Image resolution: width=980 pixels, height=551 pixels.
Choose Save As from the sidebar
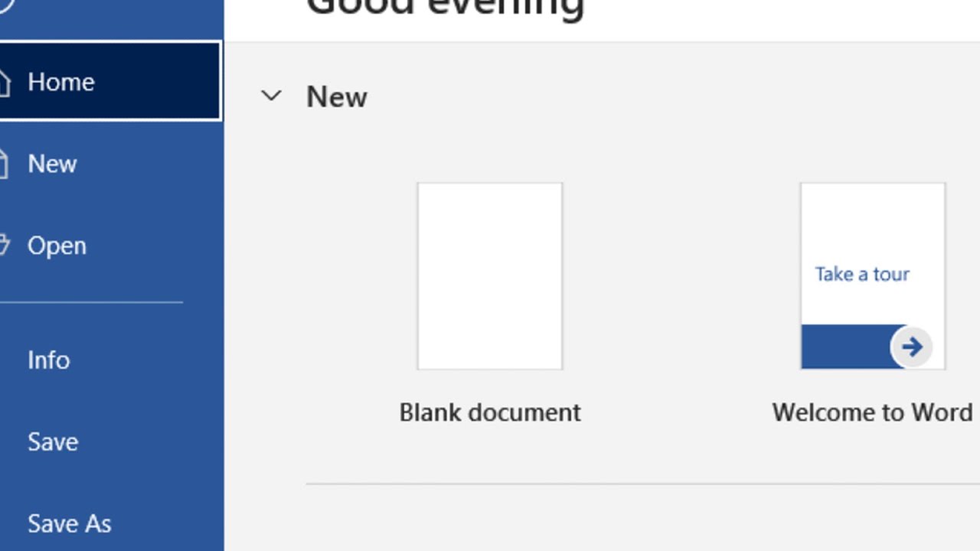click(x=110, y=523)
